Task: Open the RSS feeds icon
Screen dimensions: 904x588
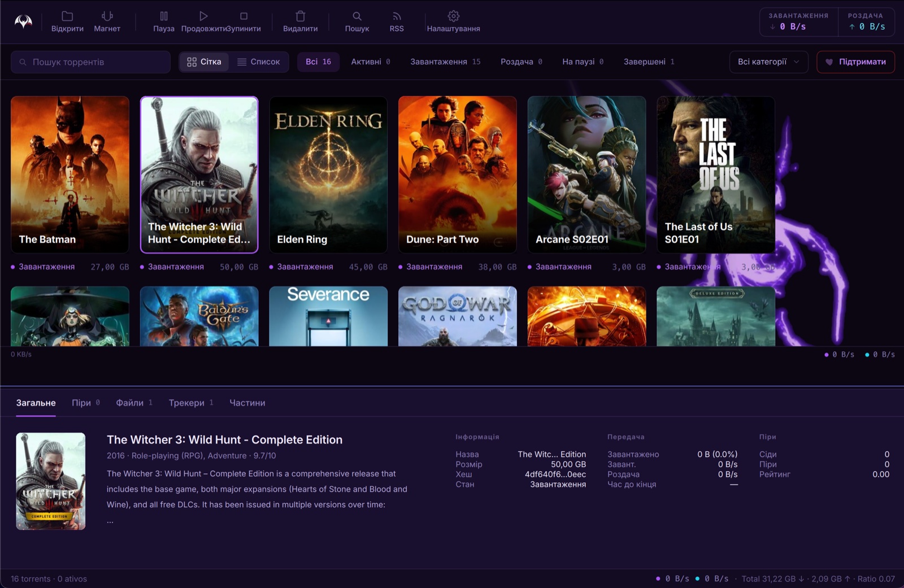Action: (397, 21)
